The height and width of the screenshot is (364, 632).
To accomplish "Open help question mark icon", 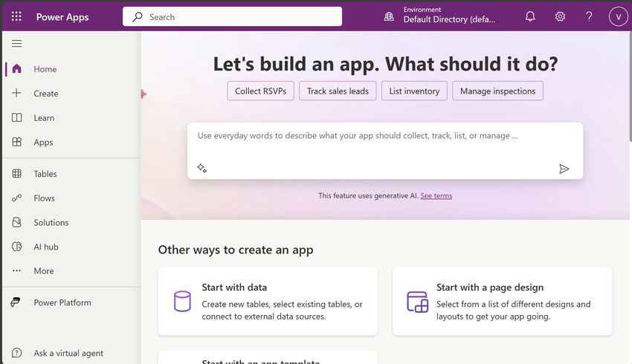I will point(589,16).
